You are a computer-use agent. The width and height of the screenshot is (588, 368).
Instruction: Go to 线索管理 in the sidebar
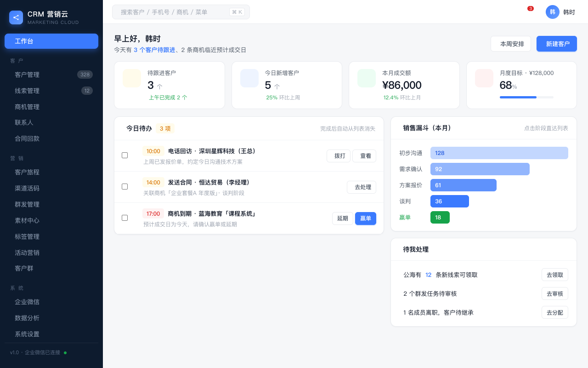tap(51, 91)
